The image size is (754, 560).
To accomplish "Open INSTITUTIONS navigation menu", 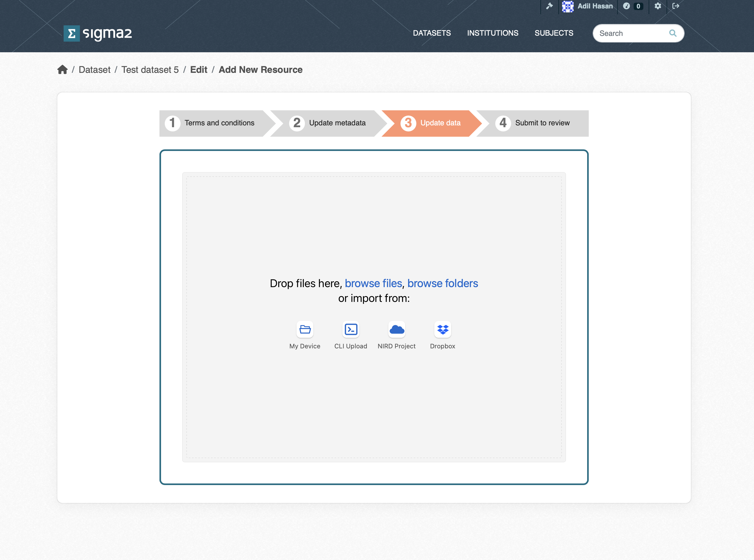I will 492,33.
